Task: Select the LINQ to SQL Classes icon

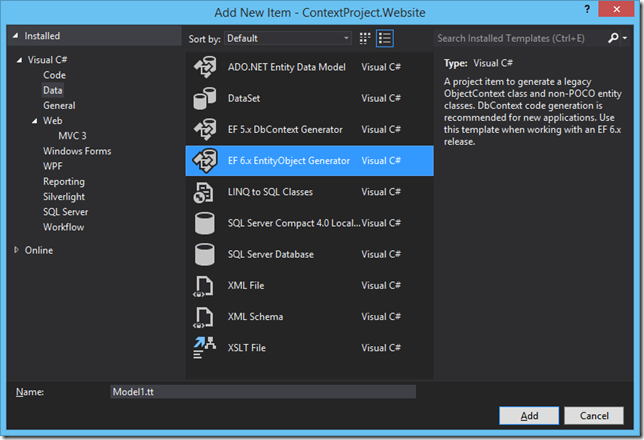Action: point(203,192)
